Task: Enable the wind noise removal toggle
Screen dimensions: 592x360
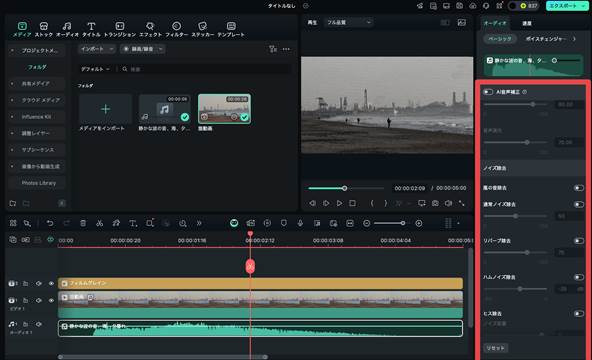Action: pos(578,188)
